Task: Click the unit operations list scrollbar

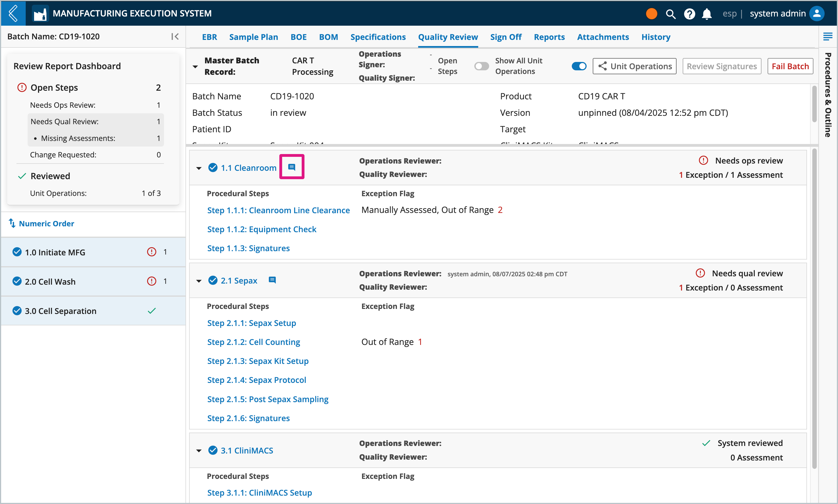Action: tap(814, 308)
